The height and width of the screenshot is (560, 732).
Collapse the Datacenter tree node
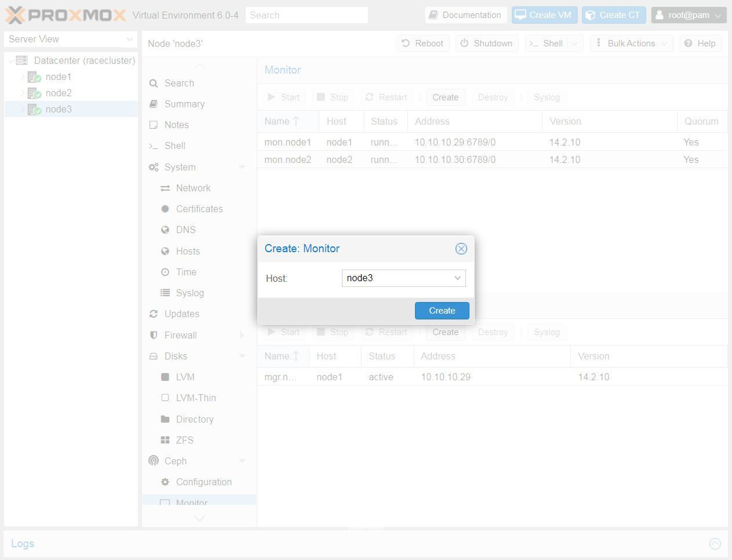tap(11, 61)
